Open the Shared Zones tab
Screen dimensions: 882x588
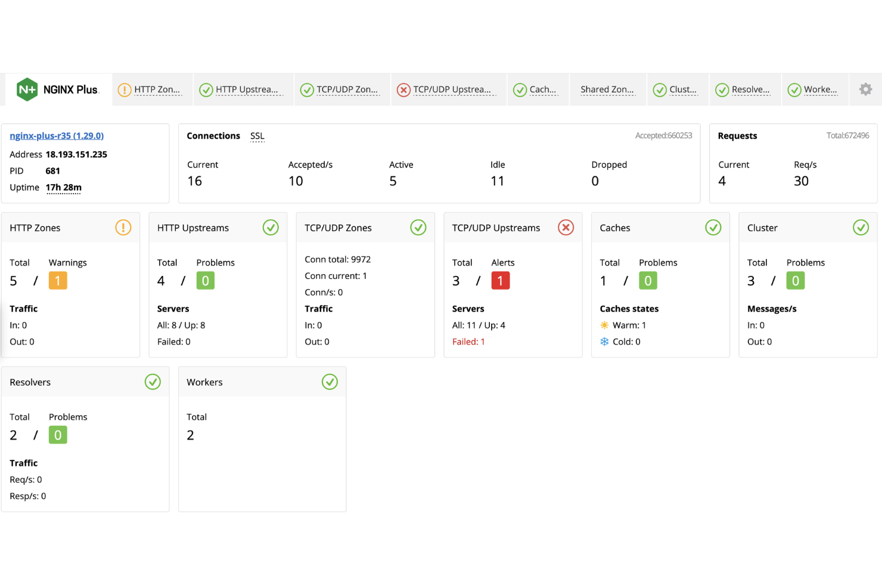pos(607,90)
